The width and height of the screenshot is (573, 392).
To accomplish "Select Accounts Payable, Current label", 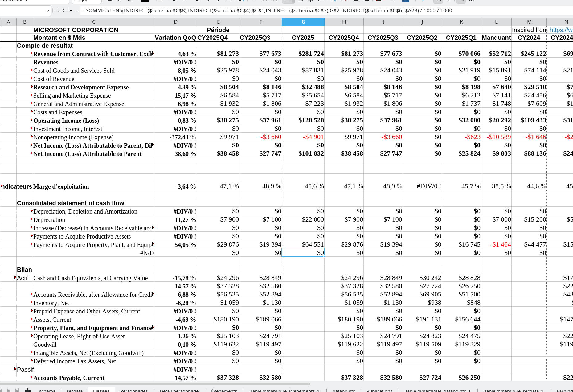I will pyautogui.click(x=69, y=378).
